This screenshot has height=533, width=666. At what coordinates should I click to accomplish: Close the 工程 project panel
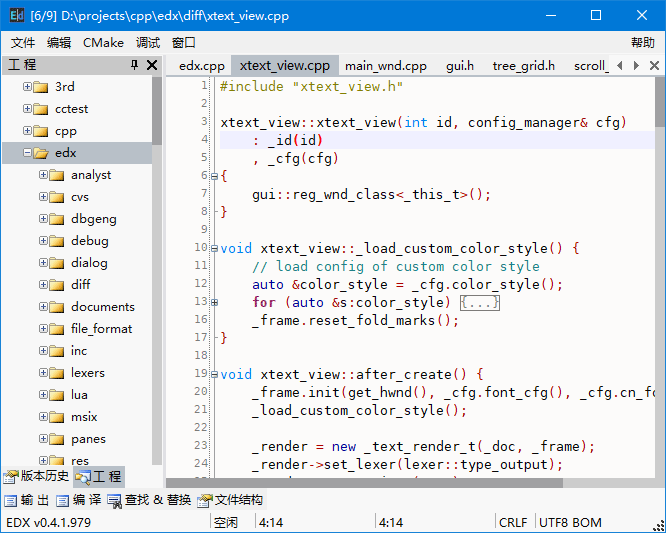tap(152, 65)
